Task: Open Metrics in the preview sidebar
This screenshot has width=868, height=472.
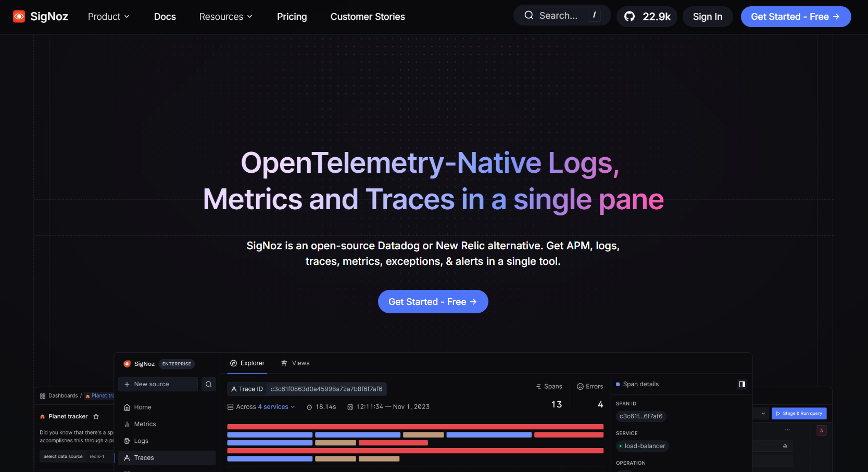Action: click(x=167, y=424)
